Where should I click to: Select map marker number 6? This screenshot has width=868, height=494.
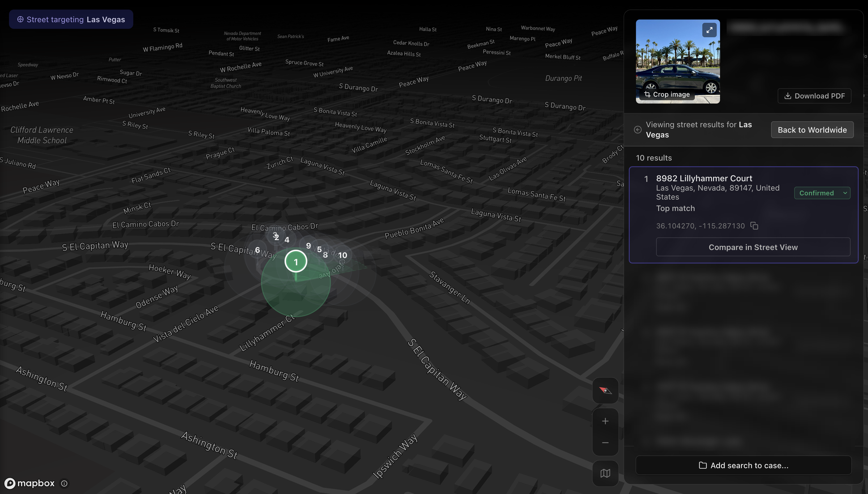258,250
